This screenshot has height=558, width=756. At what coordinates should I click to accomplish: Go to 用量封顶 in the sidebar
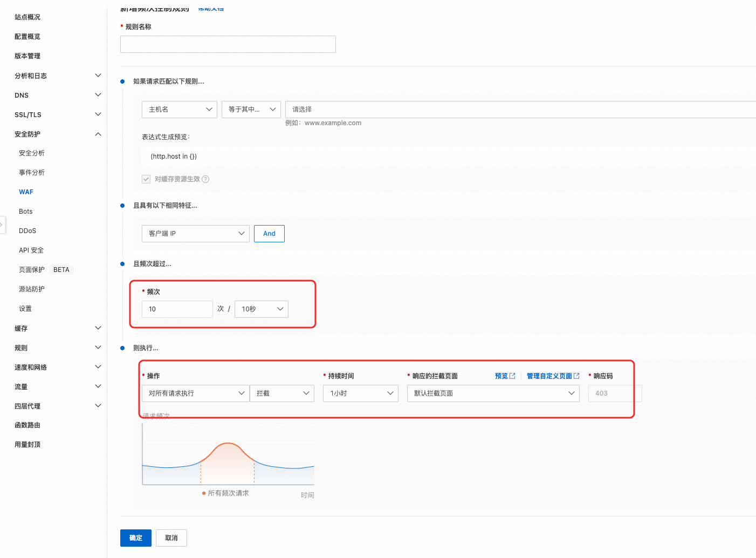click(28, 445)
